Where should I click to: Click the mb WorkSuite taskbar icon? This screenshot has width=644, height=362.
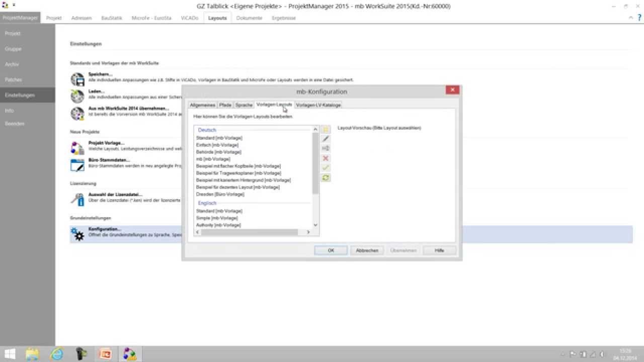click(x=130, y=353)
